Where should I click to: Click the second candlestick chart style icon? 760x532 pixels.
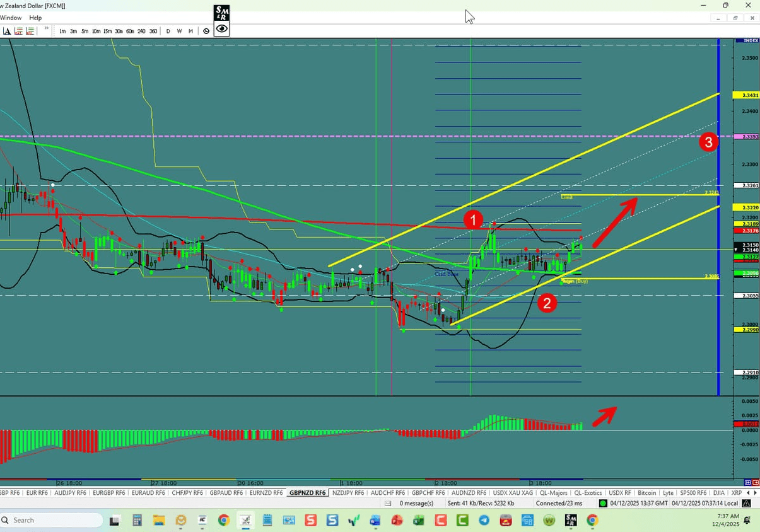pyautogui.click(x=30, y=30)
